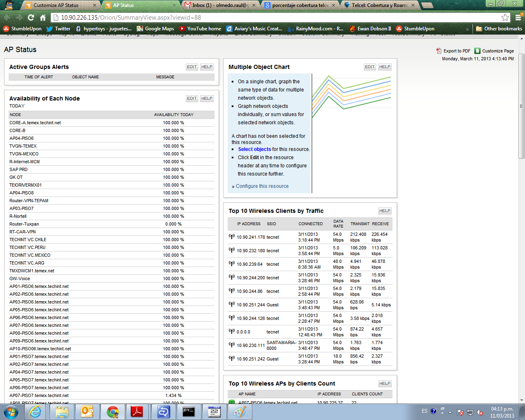
Task: Open Help for Active Groups Alerts
Action: click(x=207, y=67)
